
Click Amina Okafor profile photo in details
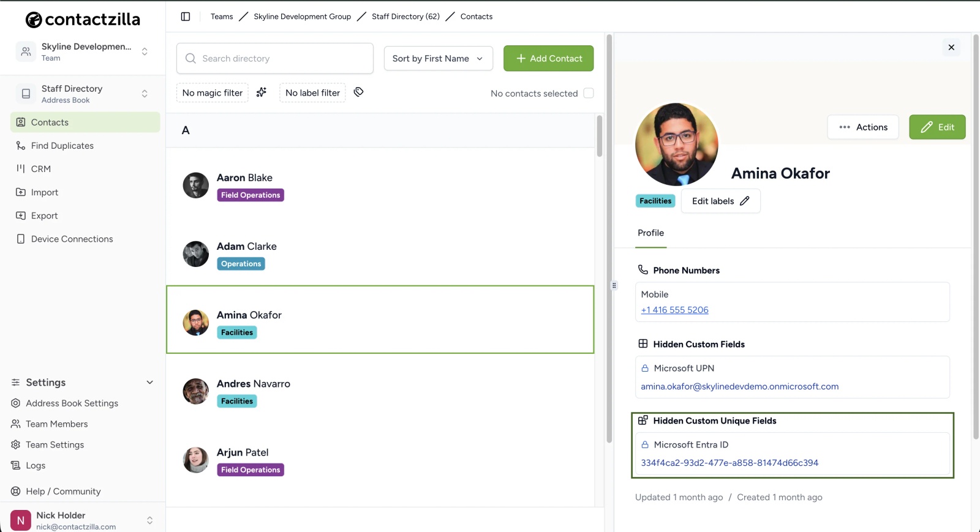tap(677, 144)
